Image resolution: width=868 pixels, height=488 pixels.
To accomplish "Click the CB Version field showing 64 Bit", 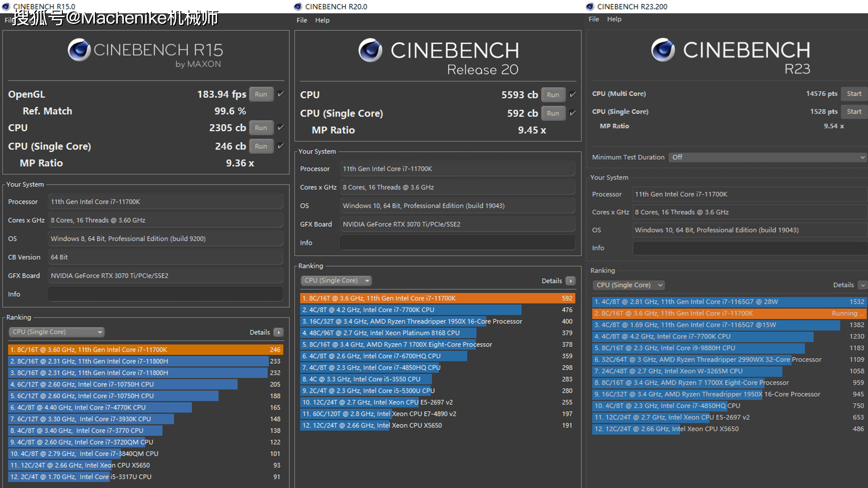I will 165,257.
